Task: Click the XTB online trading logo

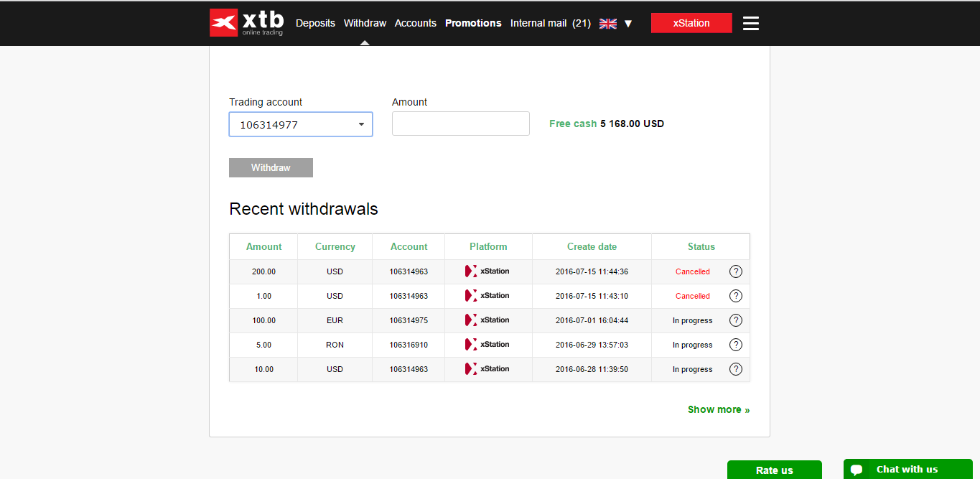Action: point(246,23)
